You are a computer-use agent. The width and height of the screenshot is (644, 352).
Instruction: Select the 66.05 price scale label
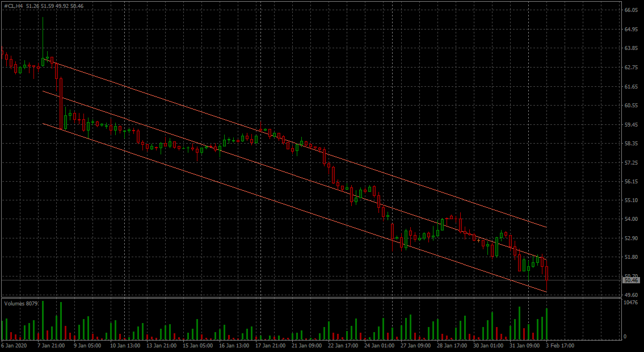[632, 10]
